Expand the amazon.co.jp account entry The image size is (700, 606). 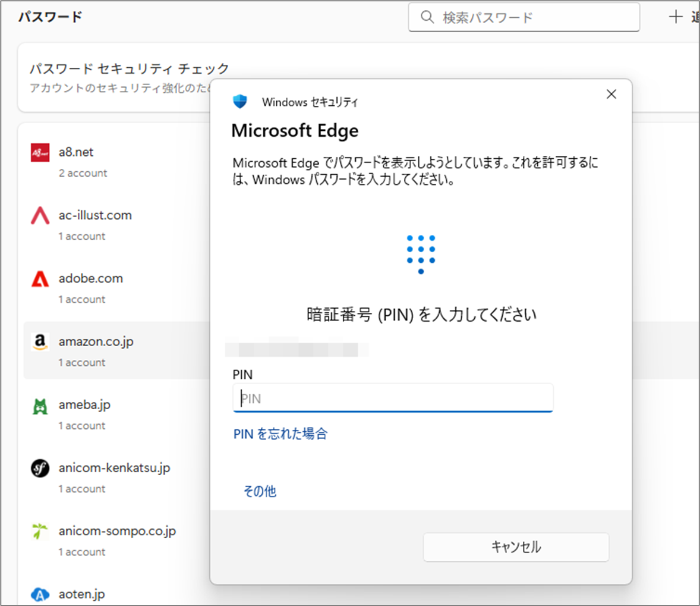click(96, 341)
